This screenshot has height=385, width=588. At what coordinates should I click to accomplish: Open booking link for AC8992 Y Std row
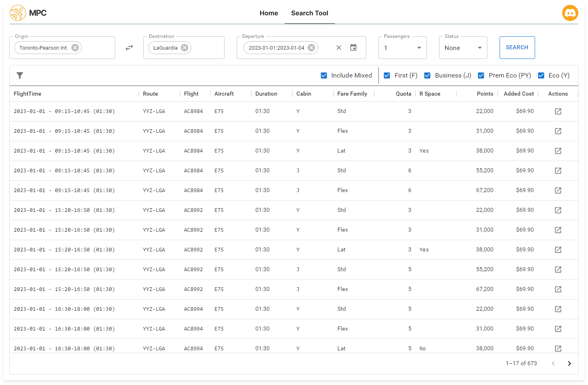tap(558, 210)
